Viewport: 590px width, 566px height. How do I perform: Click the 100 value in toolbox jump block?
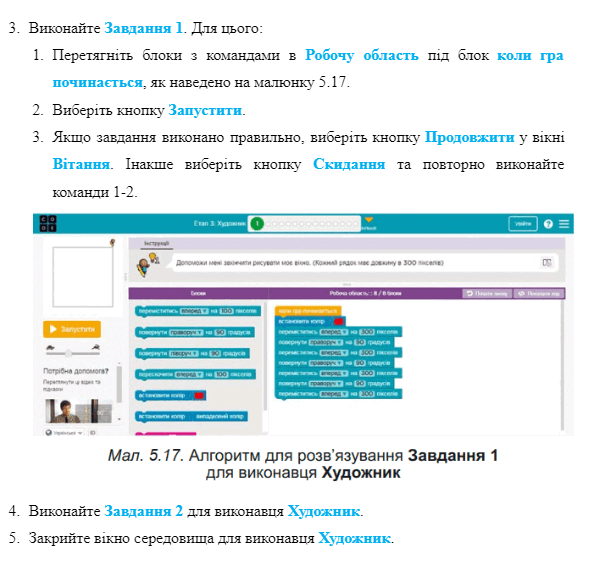point(221,374)
